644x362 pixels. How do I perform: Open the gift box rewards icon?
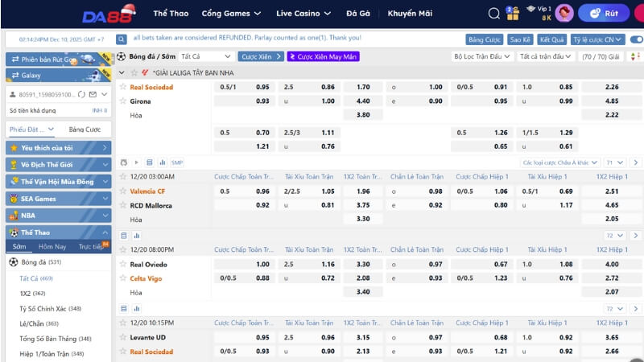(512, 14)
